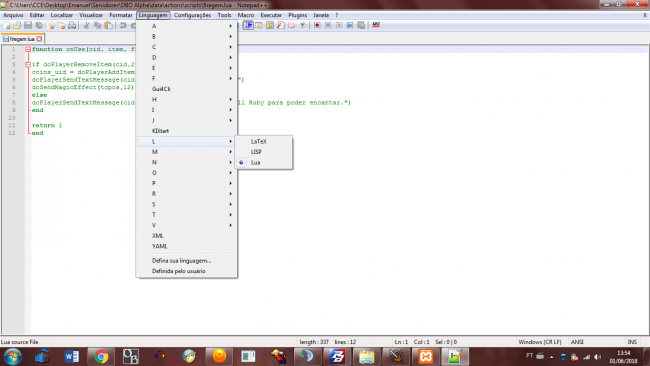
Task: Open Chrome from the taskbar
Action: [x=101, y=356]
